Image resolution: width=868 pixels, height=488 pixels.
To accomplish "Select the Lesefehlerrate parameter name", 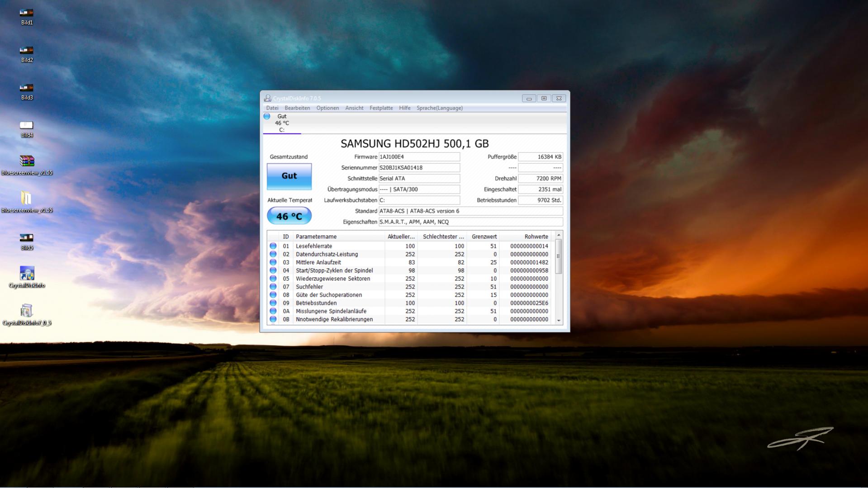I will click(x=314, y=246).
